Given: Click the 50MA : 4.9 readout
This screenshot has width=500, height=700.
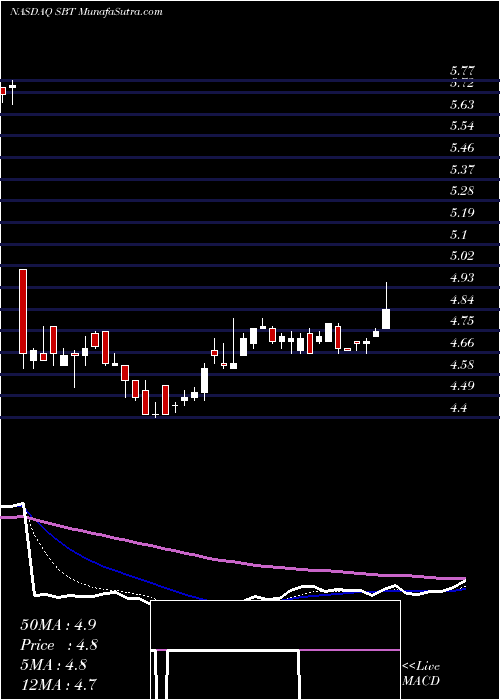Looking at the screenshot, I should (x=58, y=625).
